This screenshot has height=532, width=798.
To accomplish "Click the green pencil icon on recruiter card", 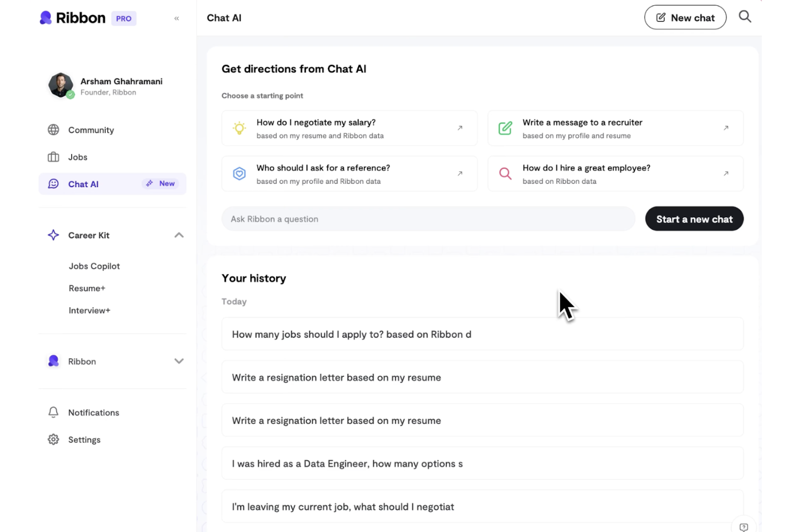I will pos(505,128).
